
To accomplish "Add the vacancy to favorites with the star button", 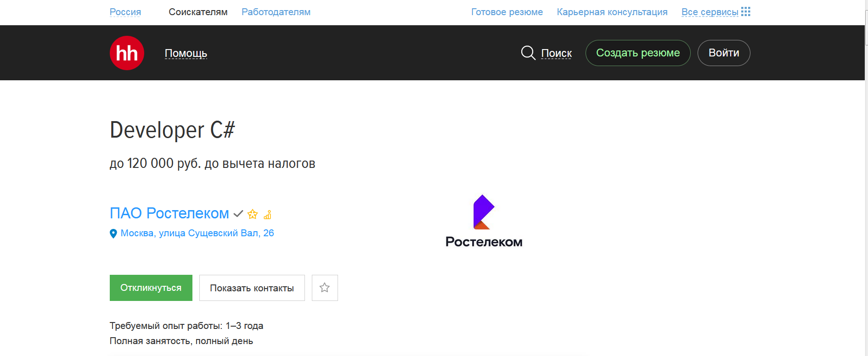I will [325, 288].
